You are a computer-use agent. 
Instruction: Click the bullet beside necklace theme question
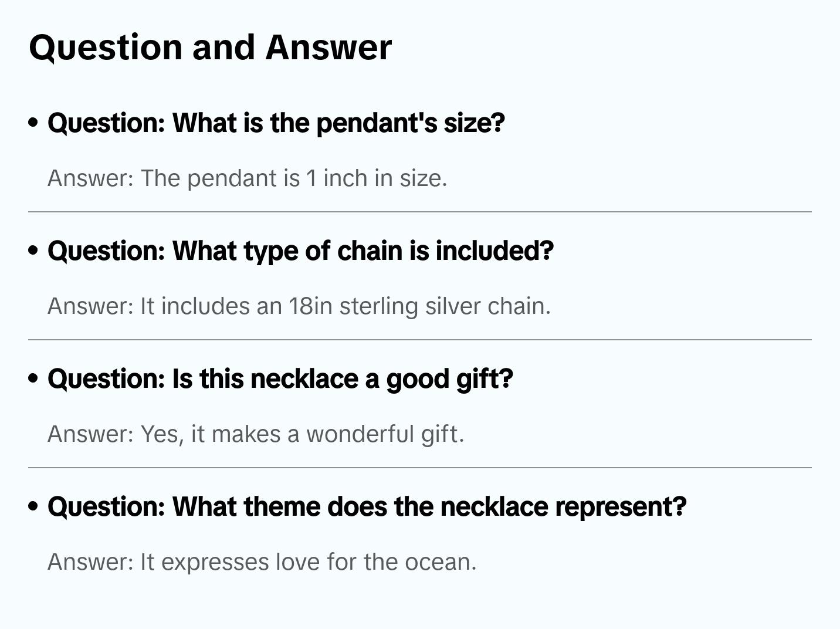[33, 506]
